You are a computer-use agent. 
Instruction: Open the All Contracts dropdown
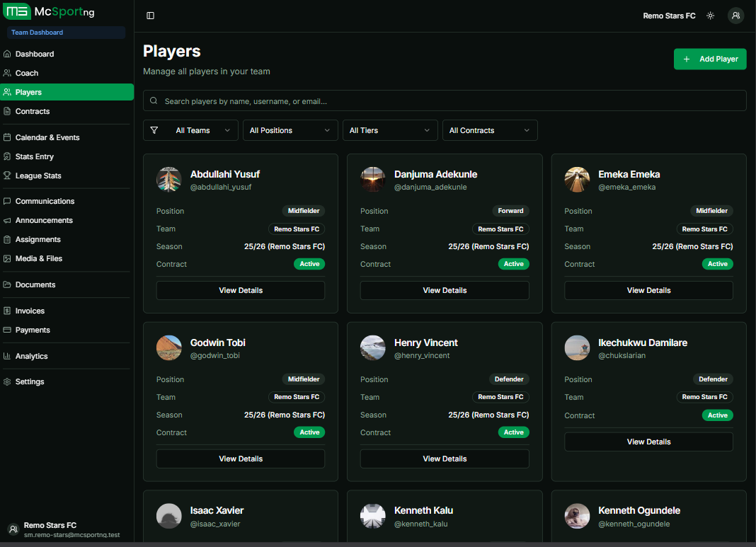tap(490, 130)
